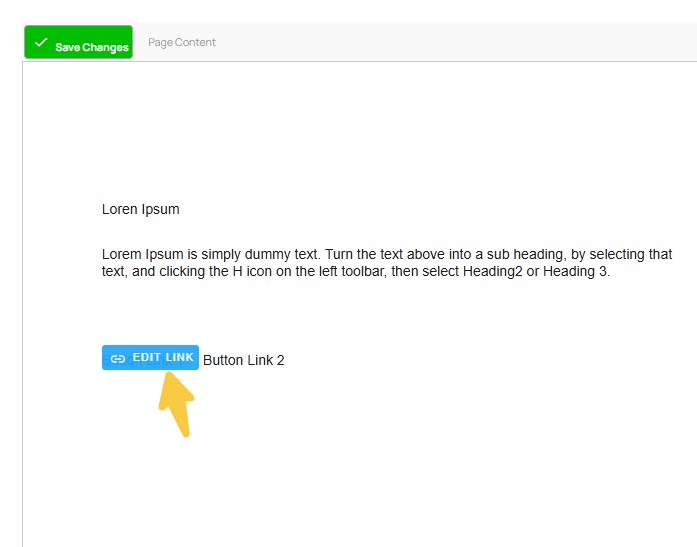The height and width of the screenshot is (547, 697).
Task: Select the Page Content tab label
Action: (x=182, y=42)
